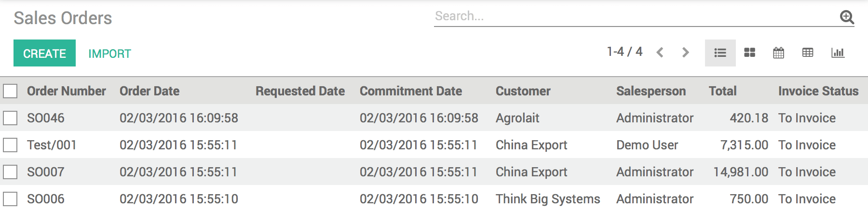
Task: Sort by Invoice Status header
Action: pos(818,91)
